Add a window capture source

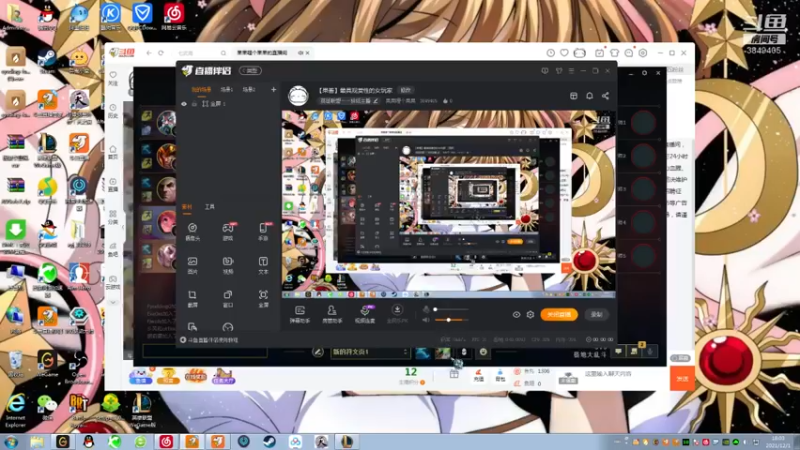point(228,298)
